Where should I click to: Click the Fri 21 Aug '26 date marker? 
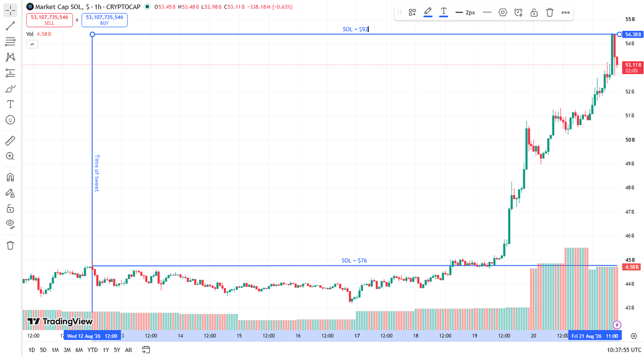click(x=596, y=336)
